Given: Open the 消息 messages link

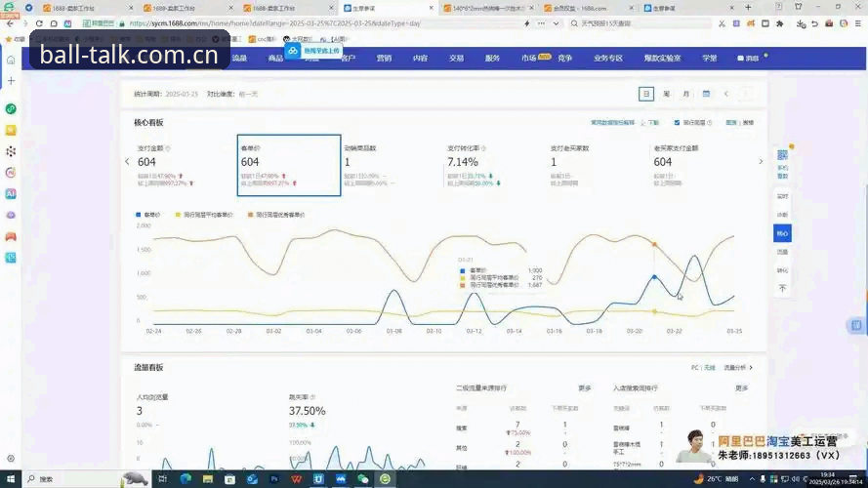Looking at the screenshot, I should coord(749,59).
